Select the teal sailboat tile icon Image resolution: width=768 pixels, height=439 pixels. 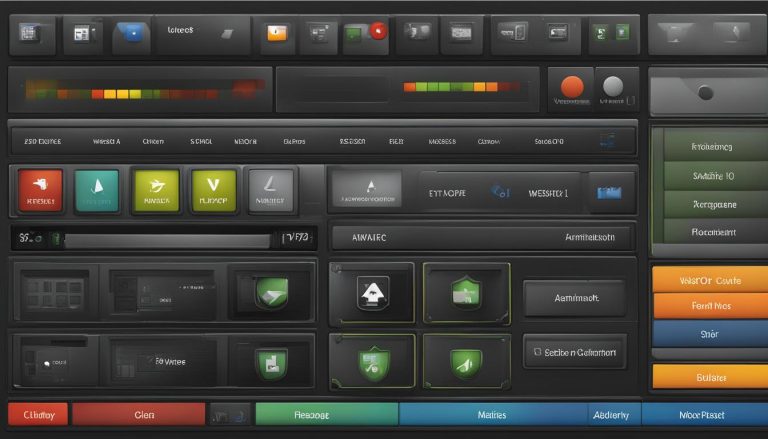(97, 190)
